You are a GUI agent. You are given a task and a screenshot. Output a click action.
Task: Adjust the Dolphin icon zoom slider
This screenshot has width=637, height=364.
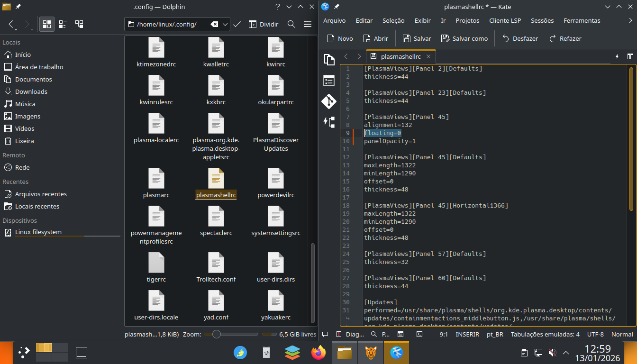pos(217,334)
